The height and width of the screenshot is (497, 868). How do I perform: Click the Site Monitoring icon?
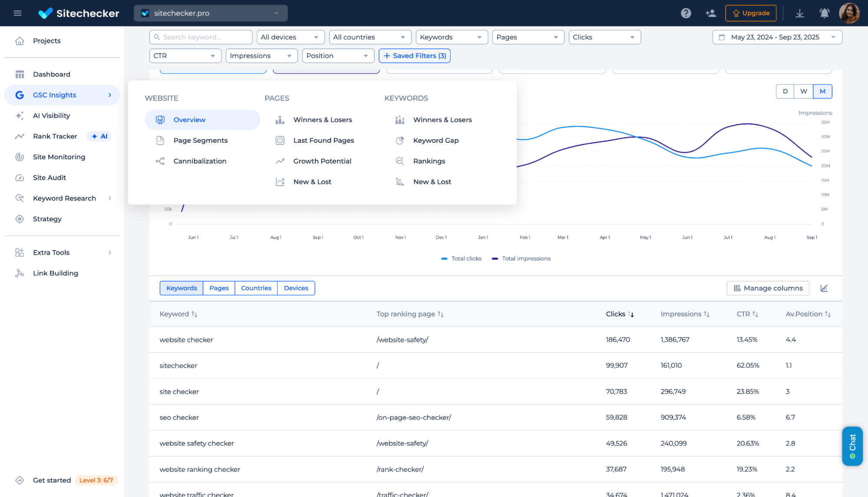(20, 157)
